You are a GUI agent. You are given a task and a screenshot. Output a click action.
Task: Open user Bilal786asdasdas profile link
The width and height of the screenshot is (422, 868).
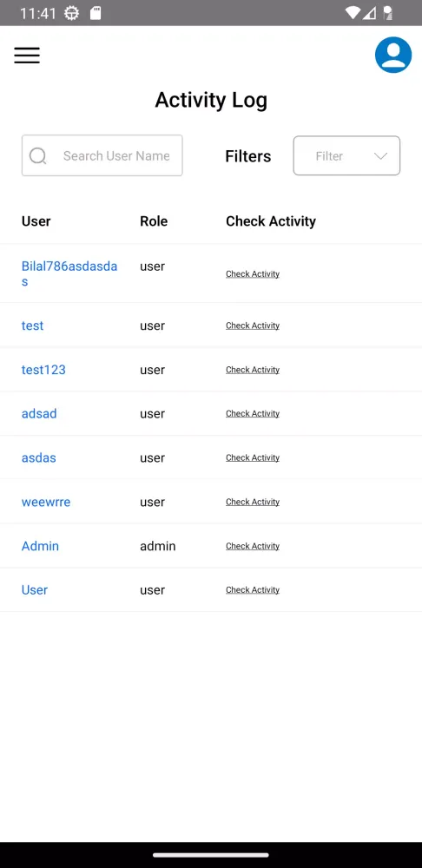(69, 273)
